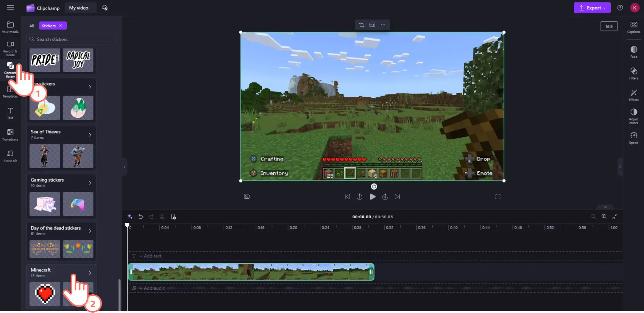Toggle the 16:9 aspect ratio selector
This screenshot has width=644, height=313.
tap(608, 26)
